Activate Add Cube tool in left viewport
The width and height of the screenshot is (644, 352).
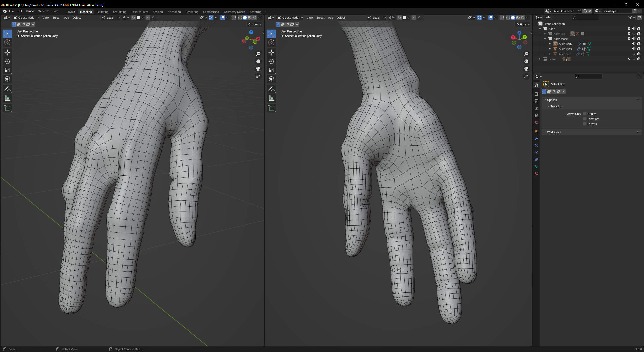[x=7, y=108]
